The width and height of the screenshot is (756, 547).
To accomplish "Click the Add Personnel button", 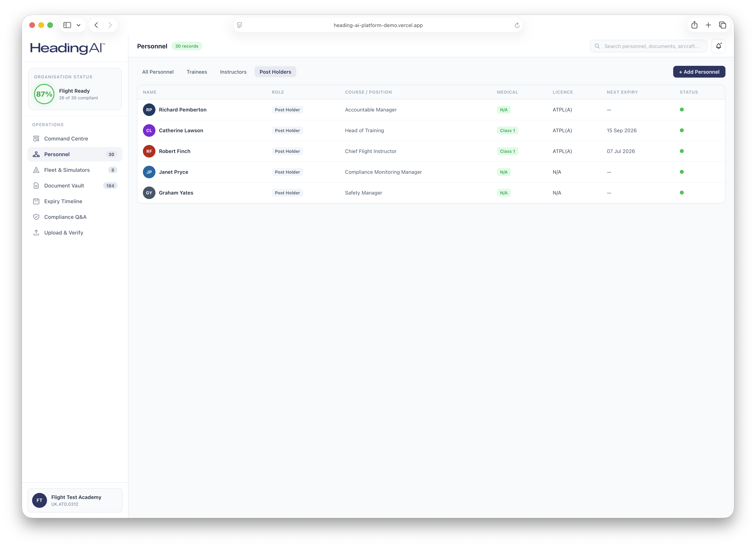I will 699,72.
